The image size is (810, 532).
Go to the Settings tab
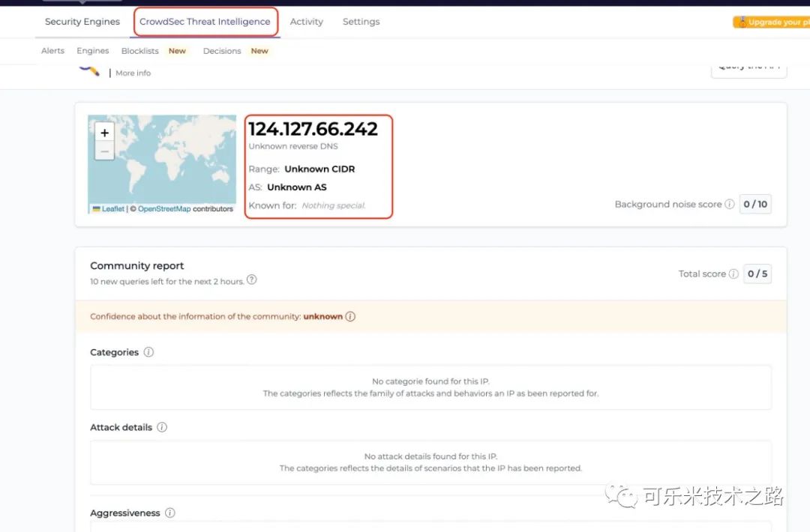coord(361,22)
